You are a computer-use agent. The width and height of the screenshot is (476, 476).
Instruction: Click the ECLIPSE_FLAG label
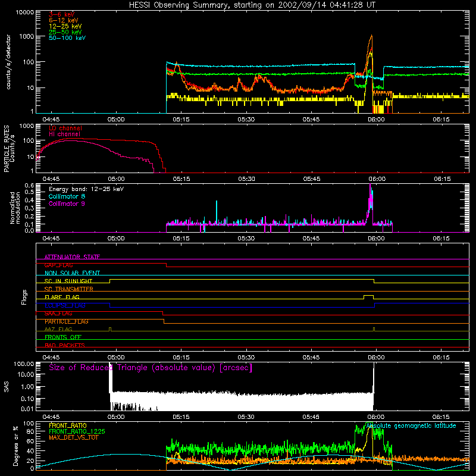65,305
